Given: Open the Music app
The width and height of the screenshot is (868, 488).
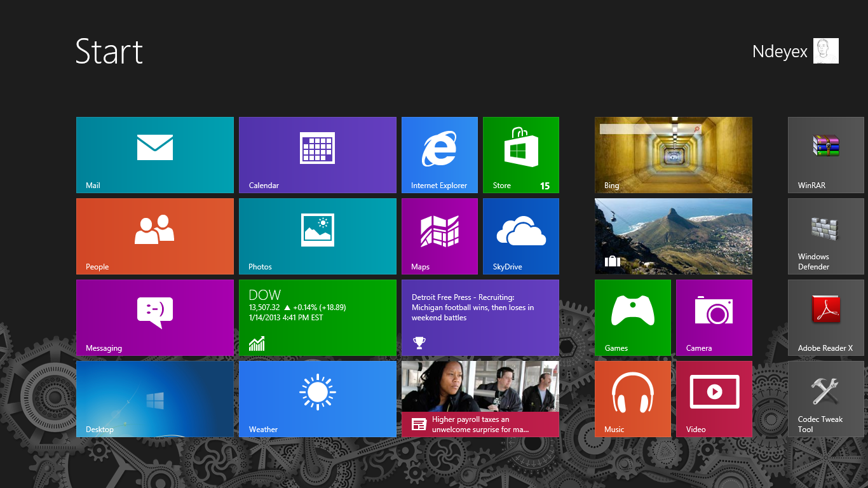Looking at the screenshot, I should [632, 398].
